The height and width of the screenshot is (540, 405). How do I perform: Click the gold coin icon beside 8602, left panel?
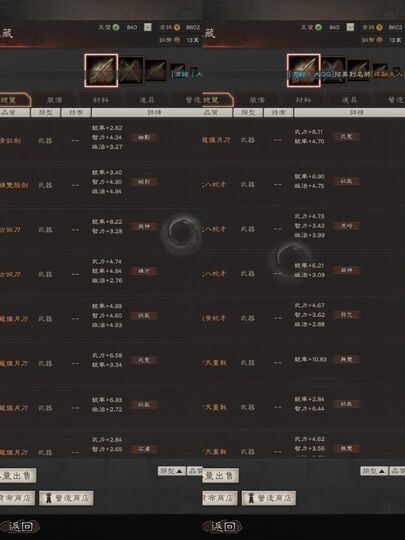coord(177,27)
